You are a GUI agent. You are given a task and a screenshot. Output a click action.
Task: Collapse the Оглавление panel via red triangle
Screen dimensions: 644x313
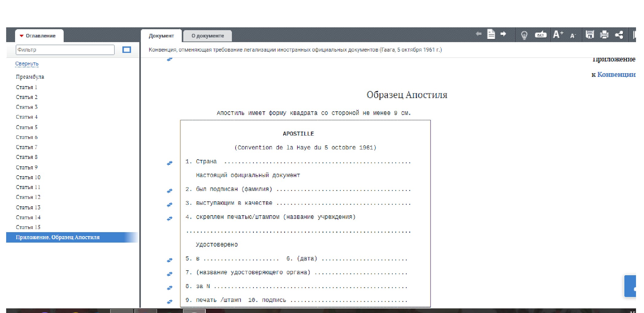click(x=22, y=36)
